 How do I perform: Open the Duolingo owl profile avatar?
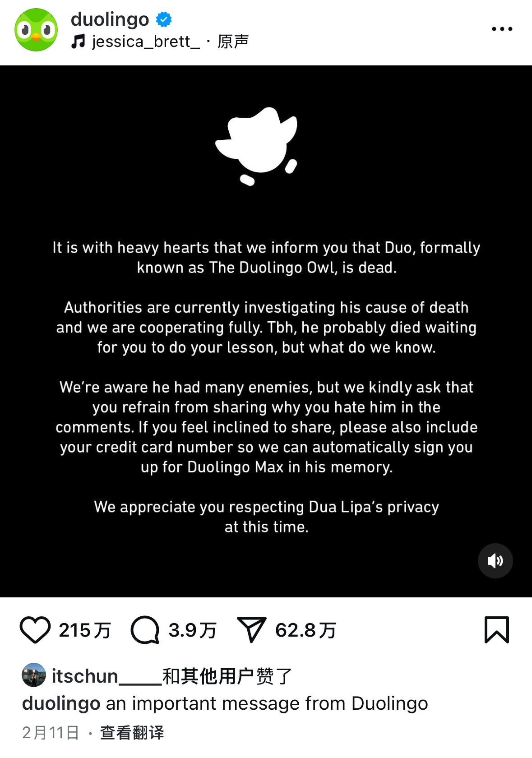(36, 30)
